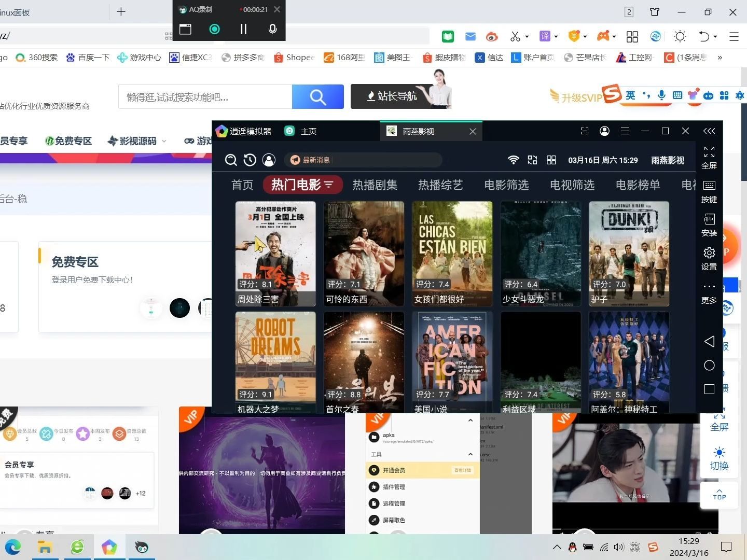Open 更多 three-dots in emulator sidebar
The width and height of the screenshot is (747, 560).
709,293
